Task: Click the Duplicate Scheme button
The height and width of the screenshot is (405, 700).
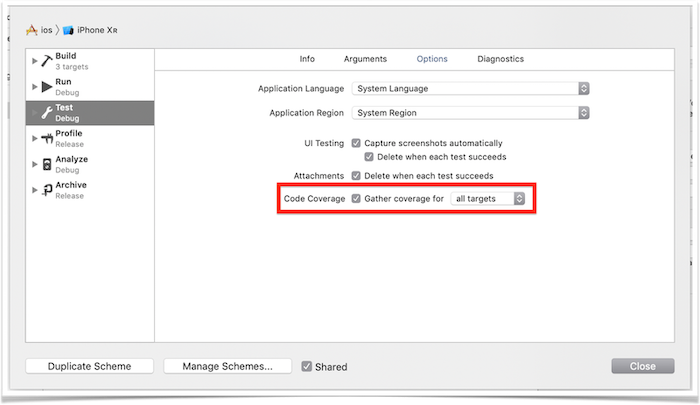Action: tap(89, 366)
